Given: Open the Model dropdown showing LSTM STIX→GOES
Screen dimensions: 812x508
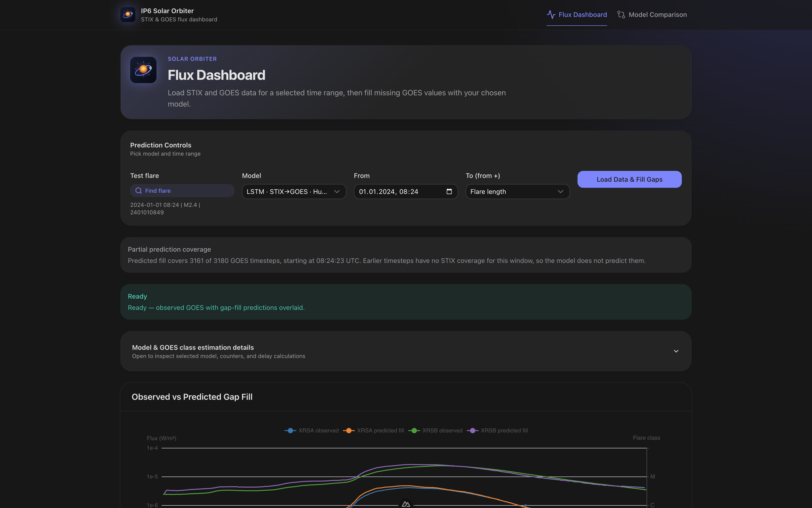Looking at the screenshot, I should (x=294, y=192).
